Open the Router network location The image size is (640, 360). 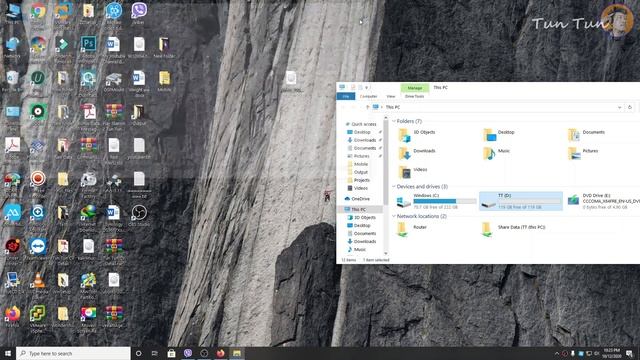click(x=412, y=228)
